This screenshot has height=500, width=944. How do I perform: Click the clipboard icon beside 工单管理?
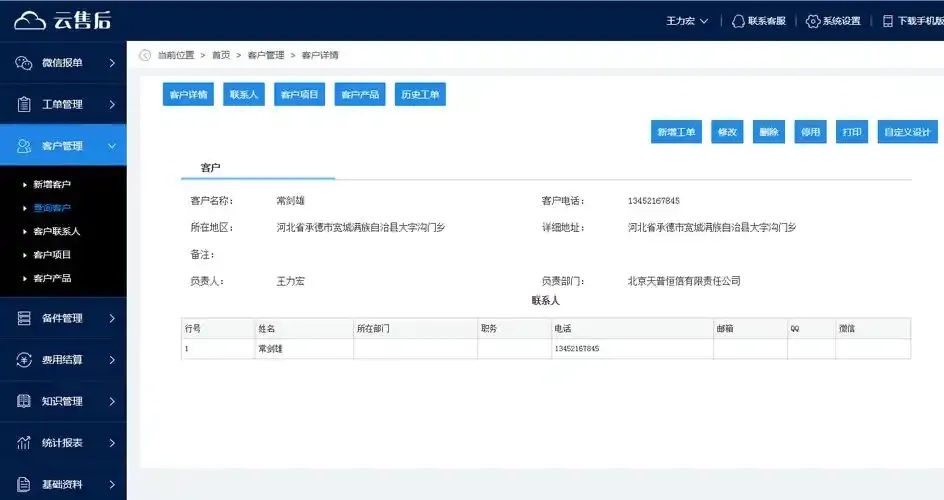[23, 104]
